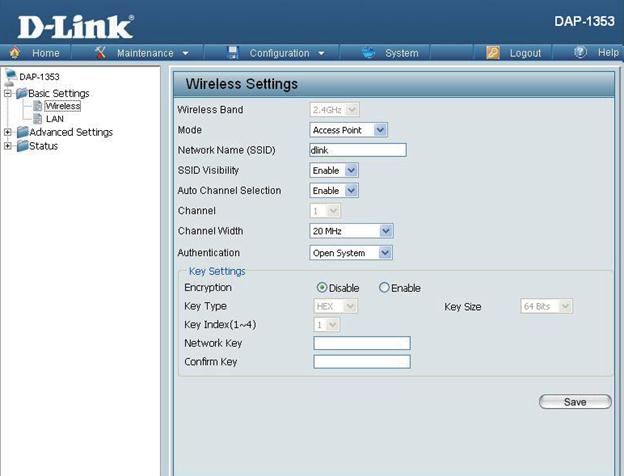Open the Key Type dropdown
Viewport: 624px width, 476px height.
point(335,306)
